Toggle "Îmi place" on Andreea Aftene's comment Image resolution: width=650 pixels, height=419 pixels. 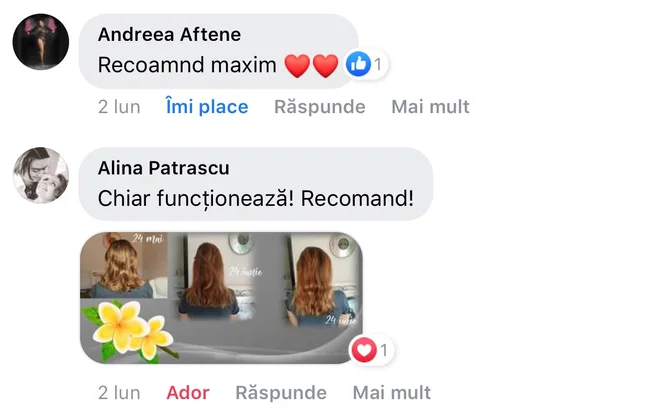pyautogui.click(x=207, y=107)
